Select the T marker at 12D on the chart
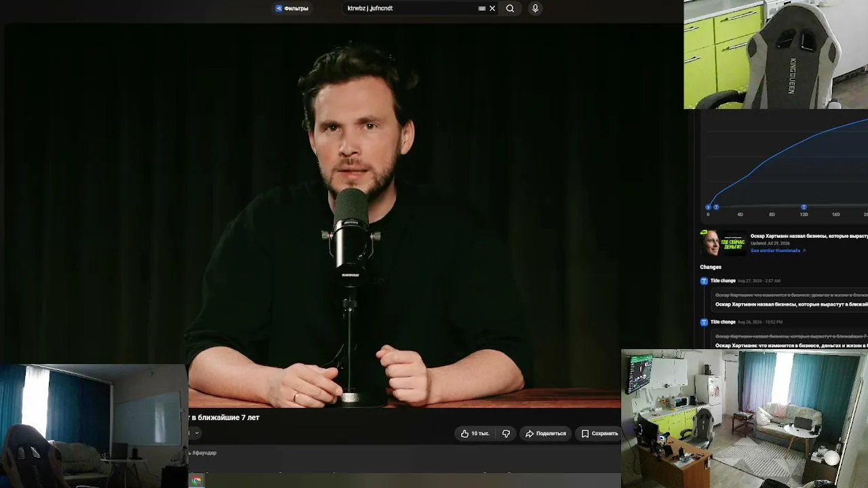868x488 pixels. click(804, 207)
